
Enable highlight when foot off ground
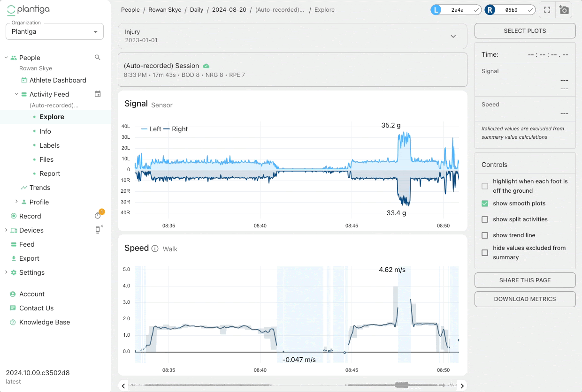point(485,186)
